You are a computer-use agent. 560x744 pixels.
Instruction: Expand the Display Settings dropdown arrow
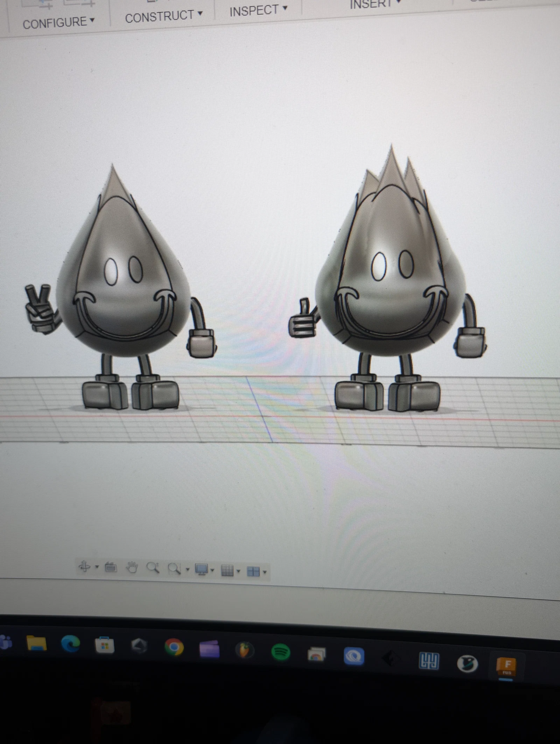(x=212, y=571)
